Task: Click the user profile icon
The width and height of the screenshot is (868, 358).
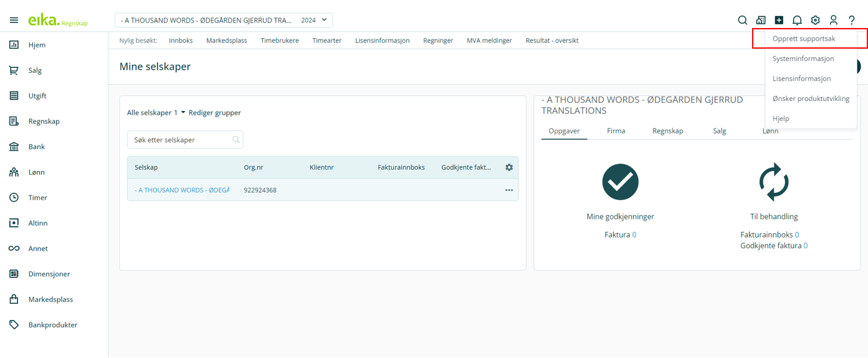Action: pos(833,20)
